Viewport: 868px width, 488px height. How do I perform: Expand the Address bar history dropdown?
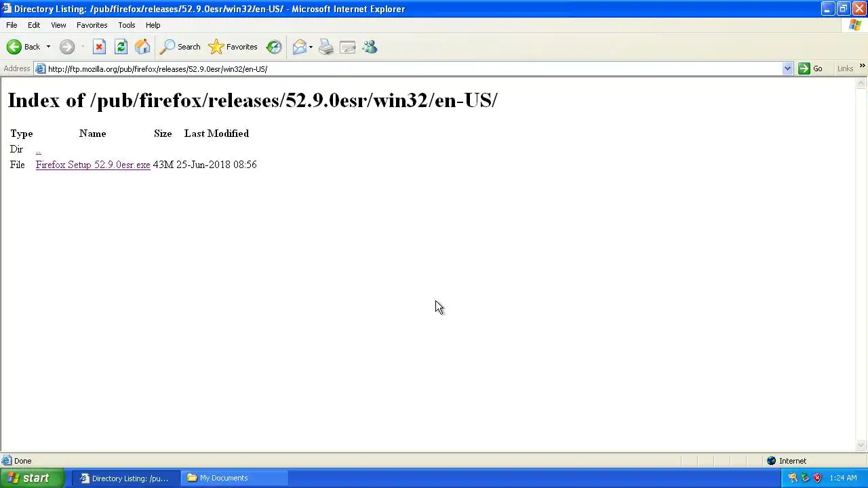[787, 68]
